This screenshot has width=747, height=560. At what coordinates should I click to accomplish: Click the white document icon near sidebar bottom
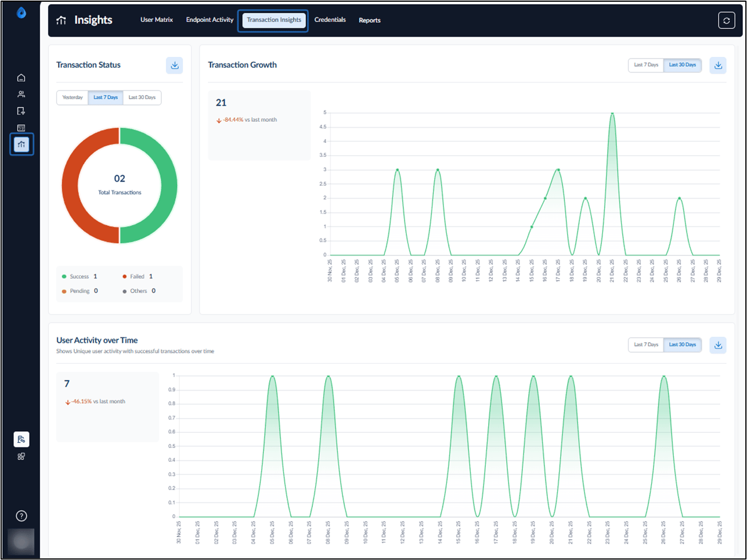pos(21,439)
